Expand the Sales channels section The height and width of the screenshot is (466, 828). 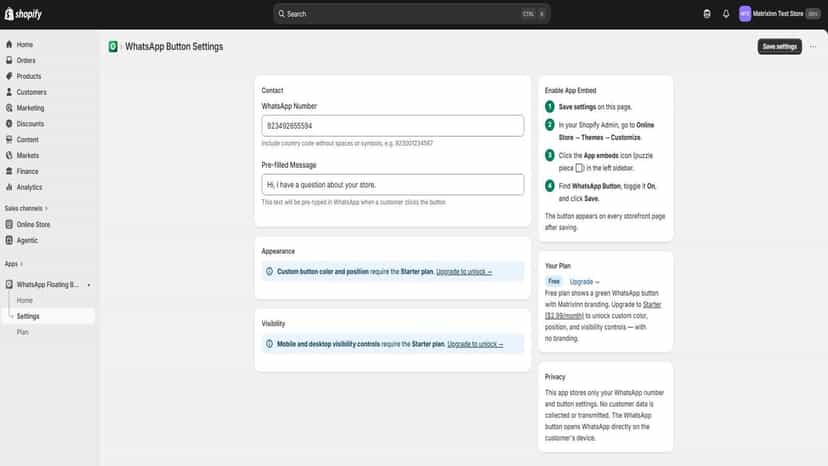[x=26, y=208]
